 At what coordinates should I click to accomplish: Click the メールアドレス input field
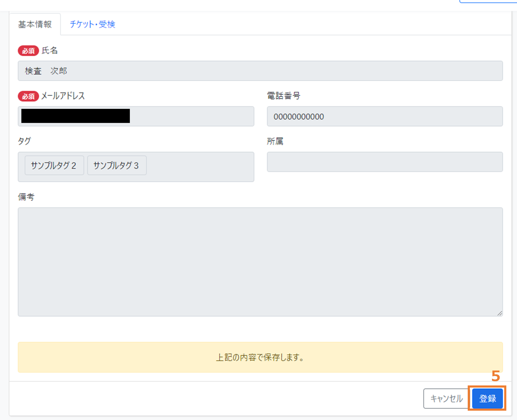click(136, 116)
